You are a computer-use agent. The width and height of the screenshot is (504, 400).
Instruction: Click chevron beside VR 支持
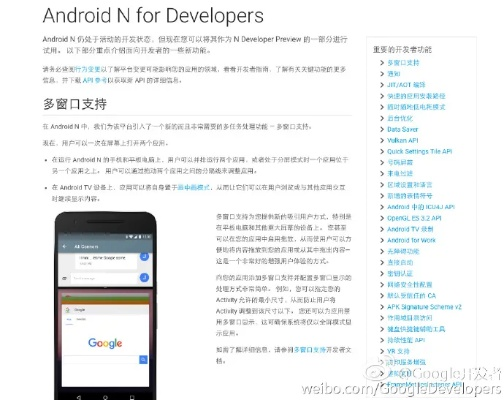point(382,351)
